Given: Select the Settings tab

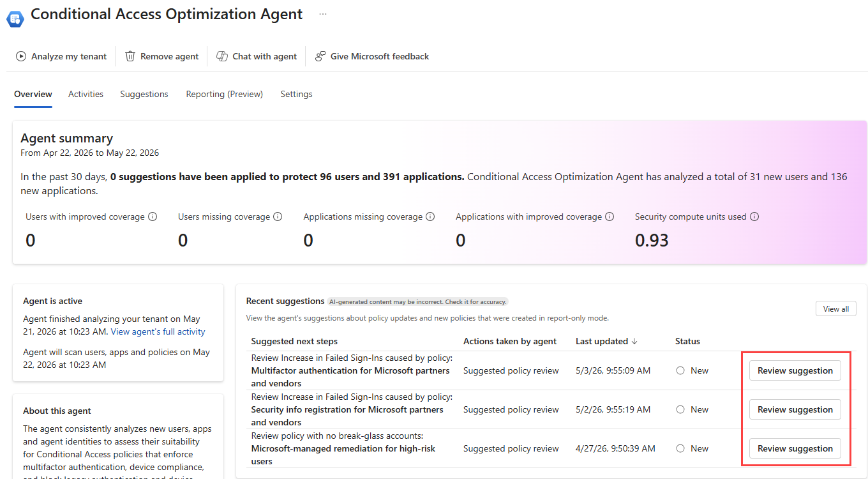Looking at the screenshot, I should (x=296, y=95).
